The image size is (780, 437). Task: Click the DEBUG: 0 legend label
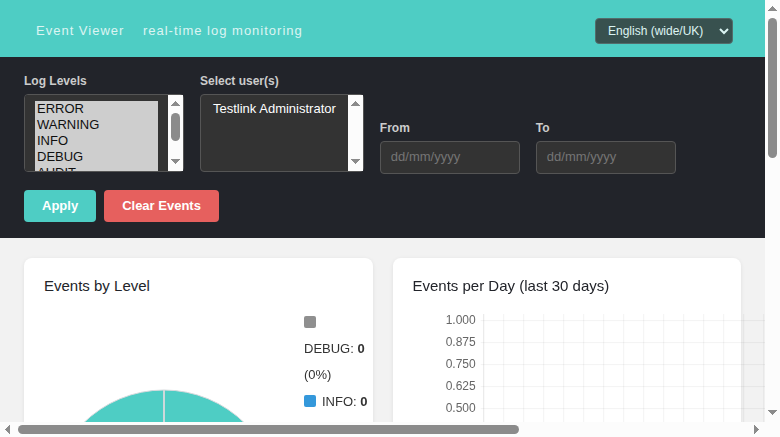click(x=334, y=348)
